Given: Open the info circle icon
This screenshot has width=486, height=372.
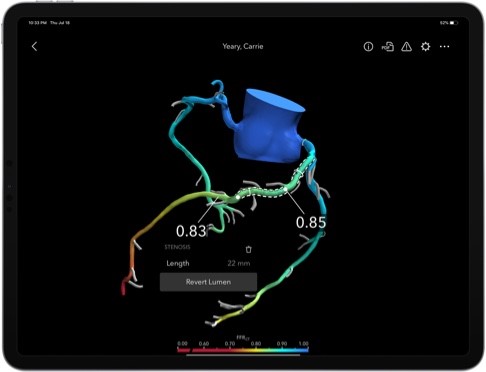Looking at the screenshot, I should [368, 47].
